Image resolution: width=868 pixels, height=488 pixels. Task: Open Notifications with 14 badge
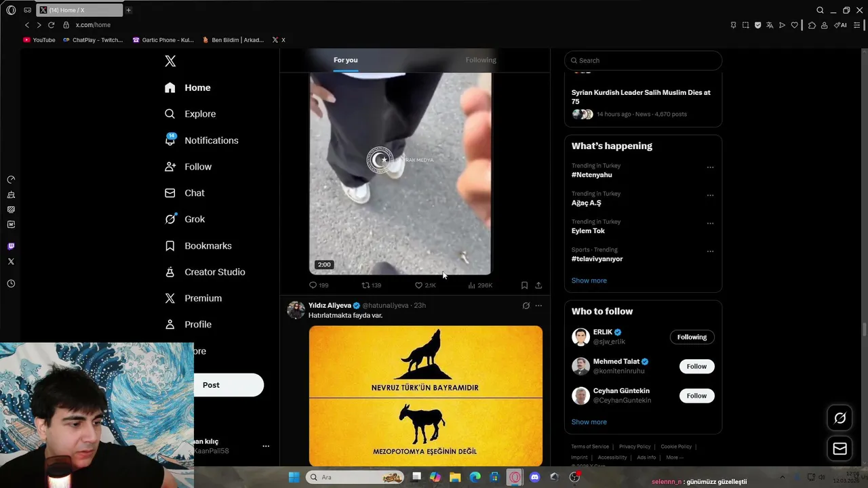tap(201, 140)
